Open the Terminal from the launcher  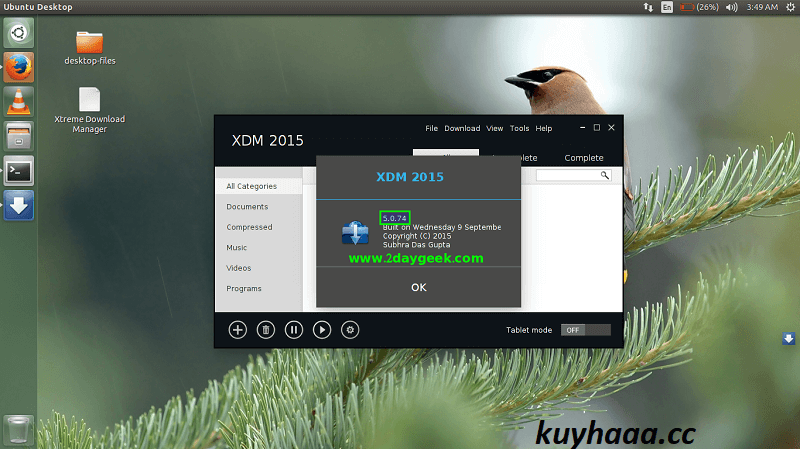point(19,171)
